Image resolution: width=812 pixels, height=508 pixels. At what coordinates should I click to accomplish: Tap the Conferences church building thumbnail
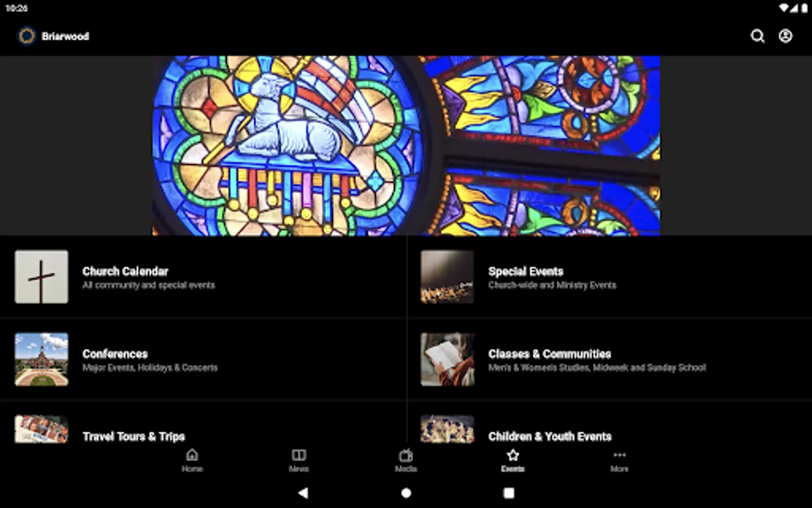point(42,360)
